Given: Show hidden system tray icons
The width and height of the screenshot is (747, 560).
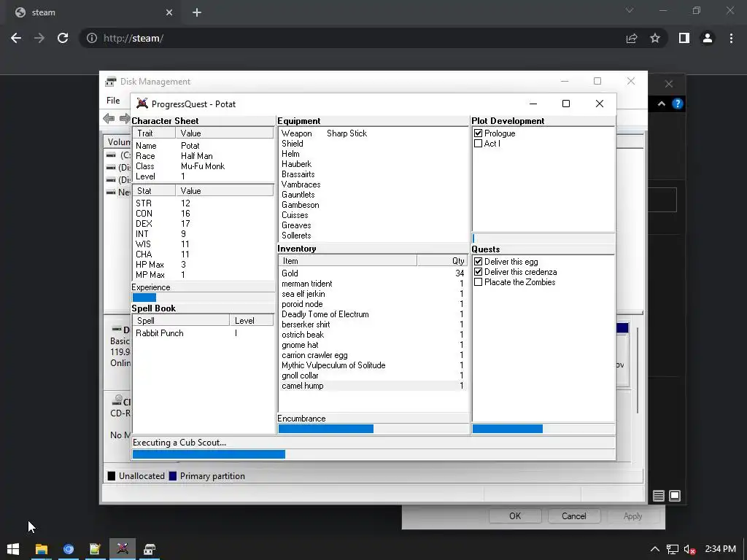Looking at the screenshot, I should click(x=654, y=549).
